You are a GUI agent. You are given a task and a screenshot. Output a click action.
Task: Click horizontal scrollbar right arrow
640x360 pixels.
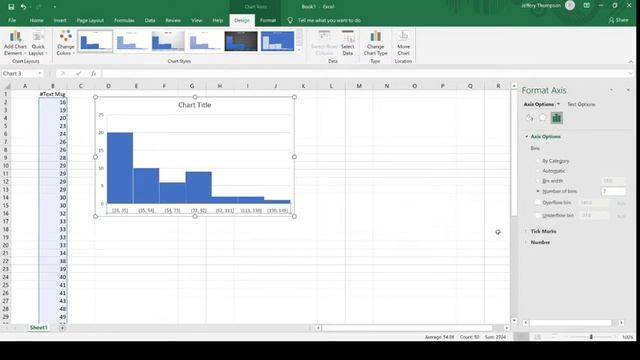coord(507,328)
